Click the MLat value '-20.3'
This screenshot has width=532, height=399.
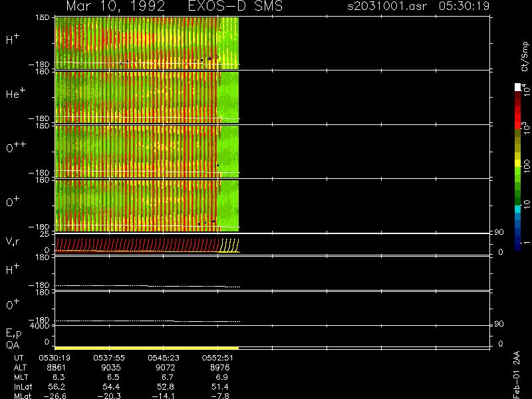pyautogui.click(x=109, y=396)
